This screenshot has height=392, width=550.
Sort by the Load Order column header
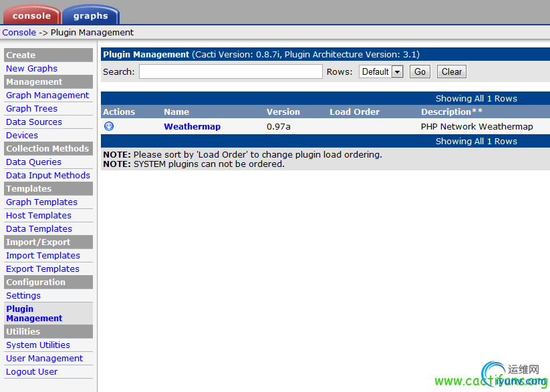point(354,112)
